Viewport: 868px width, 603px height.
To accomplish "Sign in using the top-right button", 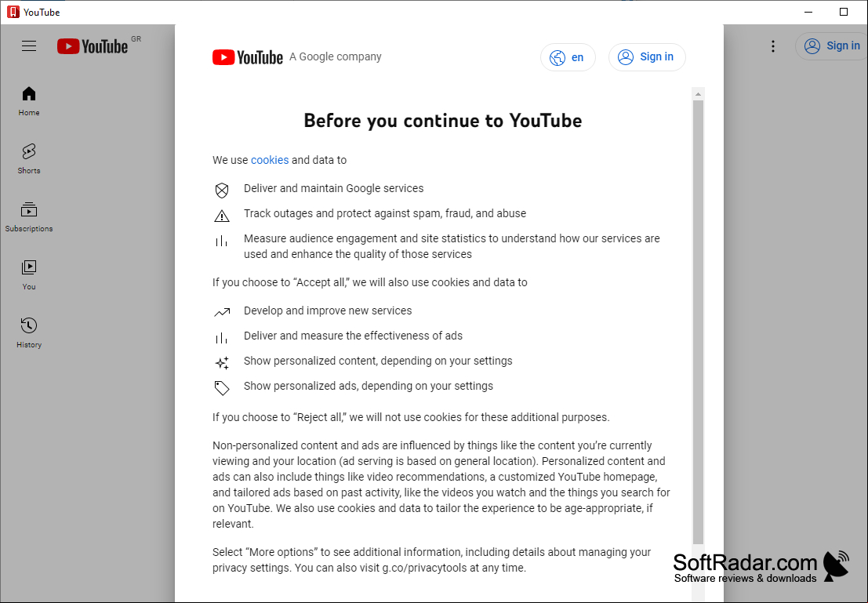I will pyautogui.click(x=831, y=46).
